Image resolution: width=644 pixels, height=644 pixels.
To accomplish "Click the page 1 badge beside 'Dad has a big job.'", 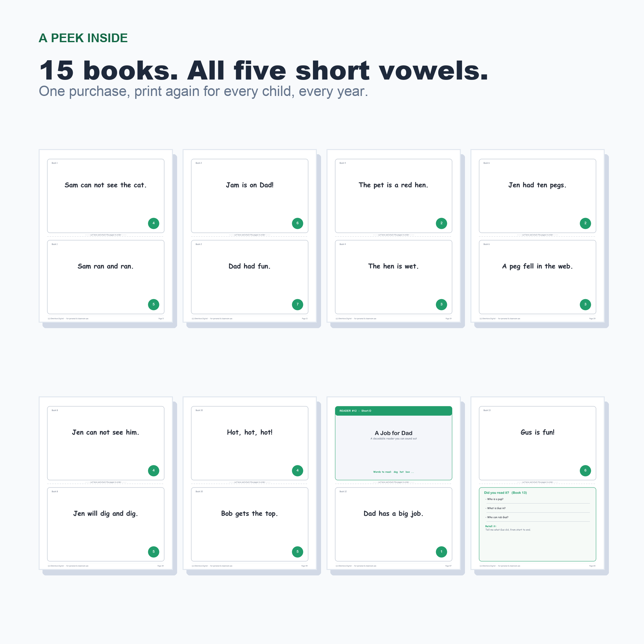I will tap(442, 552).
